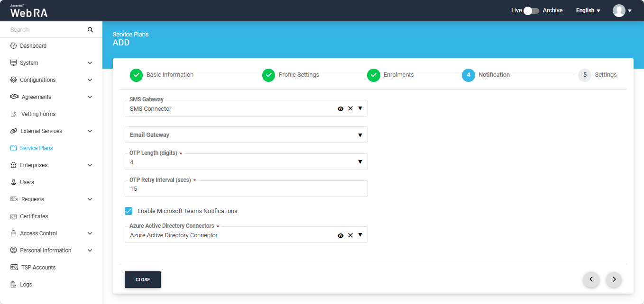This screenshot has width=644, height=304.
Task: Select the Notification step
Action: [x=486, y=75]
